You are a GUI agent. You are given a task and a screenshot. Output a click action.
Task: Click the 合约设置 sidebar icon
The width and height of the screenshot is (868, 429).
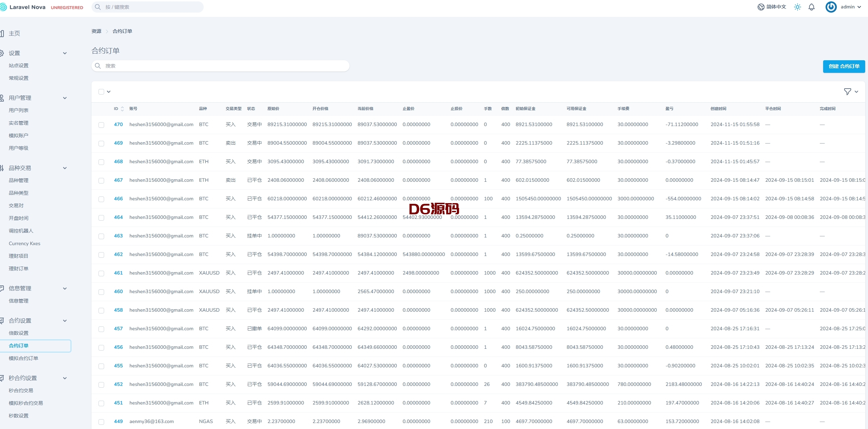2,321
